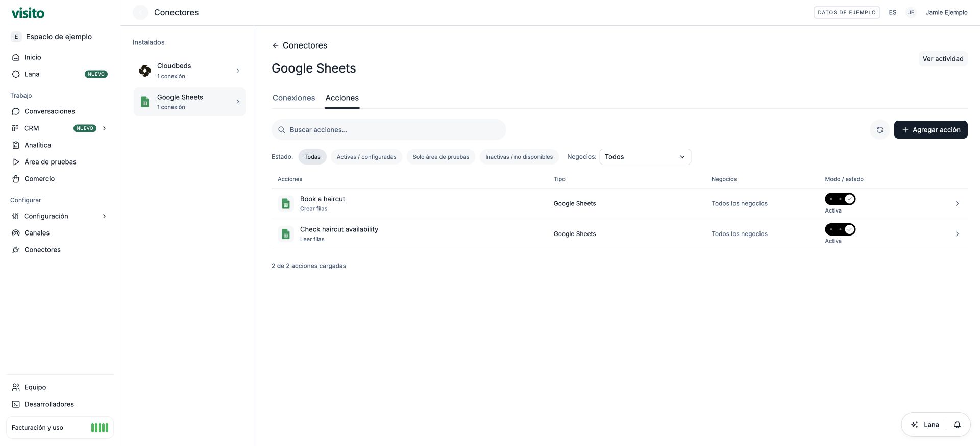Open the Negocios Todos dropdown

[645, 157]
